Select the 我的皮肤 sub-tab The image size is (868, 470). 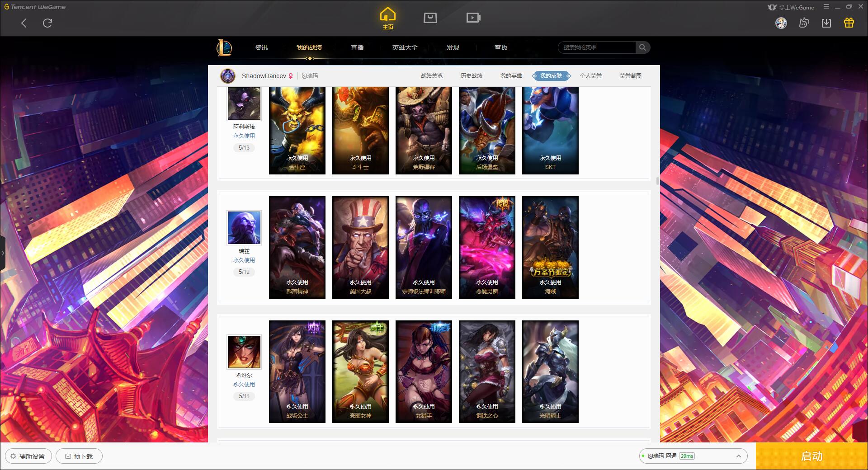551,76
